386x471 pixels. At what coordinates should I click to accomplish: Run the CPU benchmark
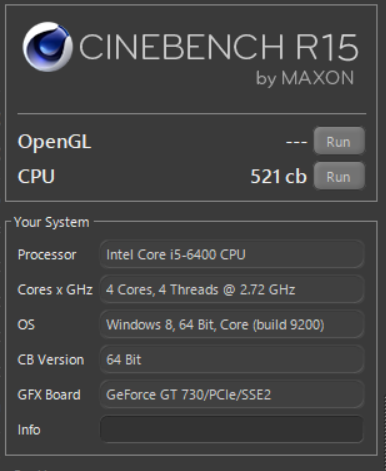pos(339,176)
